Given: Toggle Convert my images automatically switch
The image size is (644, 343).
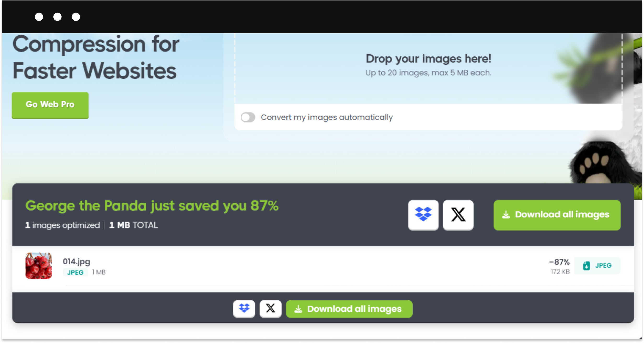Looking at the screenshot, I should point(248,117).
